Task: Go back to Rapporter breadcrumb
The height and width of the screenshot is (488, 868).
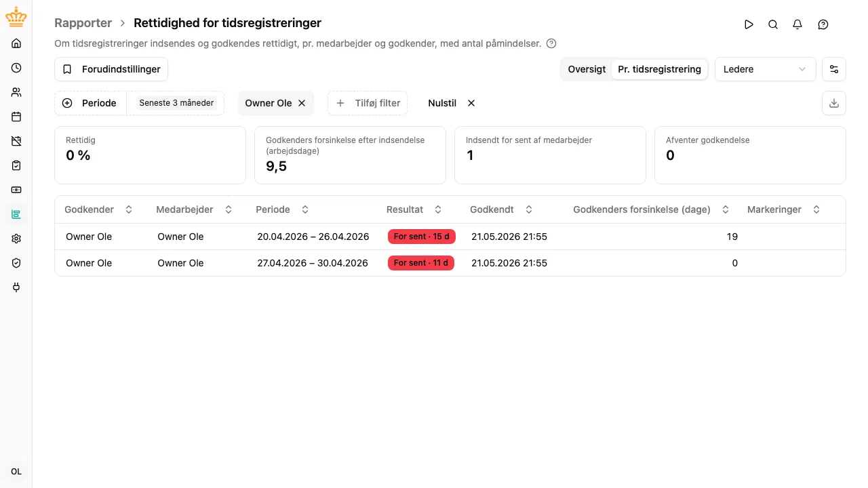Action: click(83, 23)
